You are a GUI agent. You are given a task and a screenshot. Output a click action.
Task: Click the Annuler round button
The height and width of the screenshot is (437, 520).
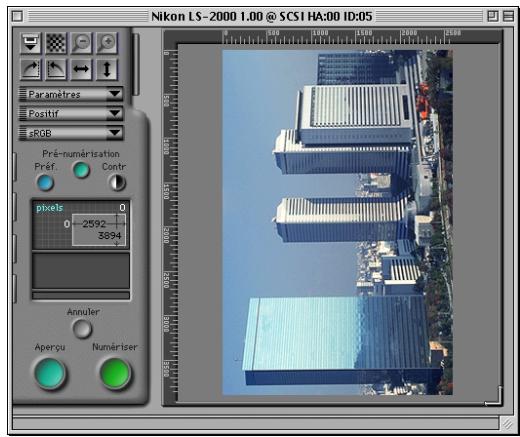coord(82,329)
